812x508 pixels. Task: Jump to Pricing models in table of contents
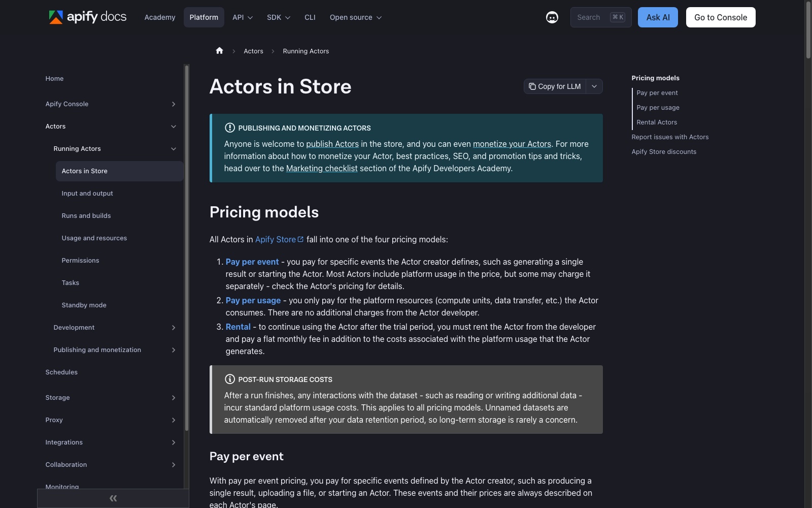tap(655, 78)
